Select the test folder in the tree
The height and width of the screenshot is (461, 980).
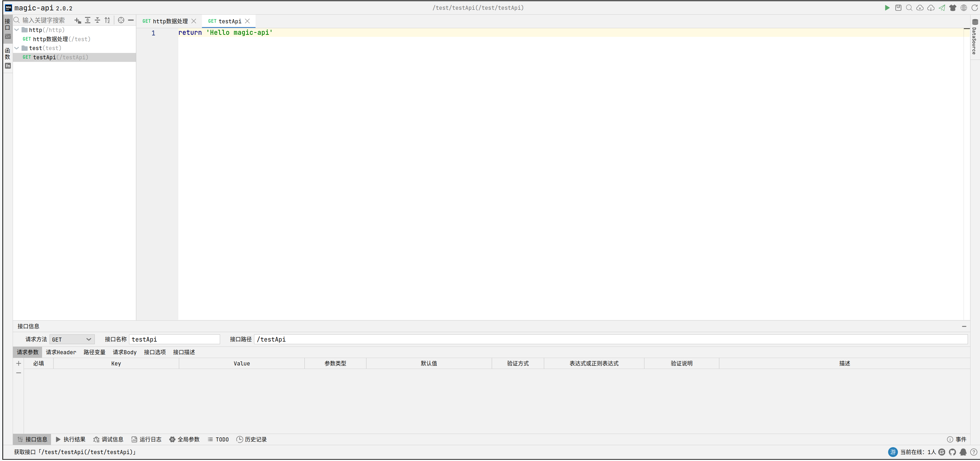pyautogui.click(x=75, y=48)
